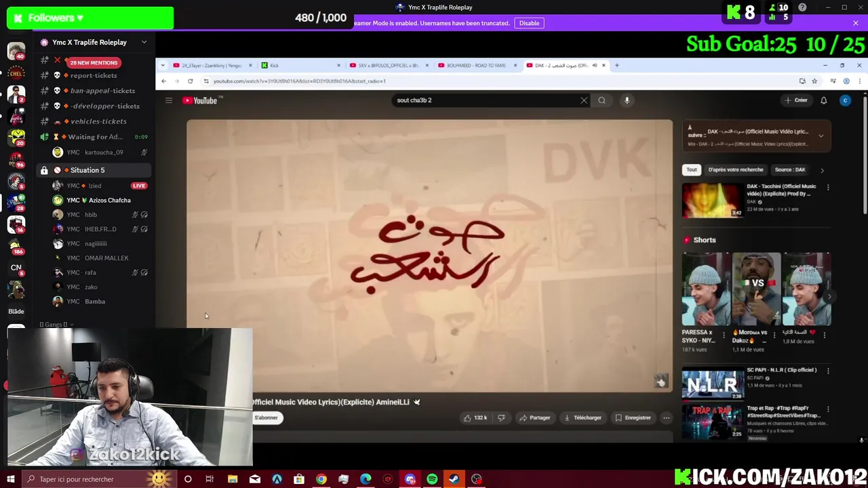This screenshot has width=868, height=488.
Task: Open Chrome tab search arrow
Action: click(x=163, y=65)
